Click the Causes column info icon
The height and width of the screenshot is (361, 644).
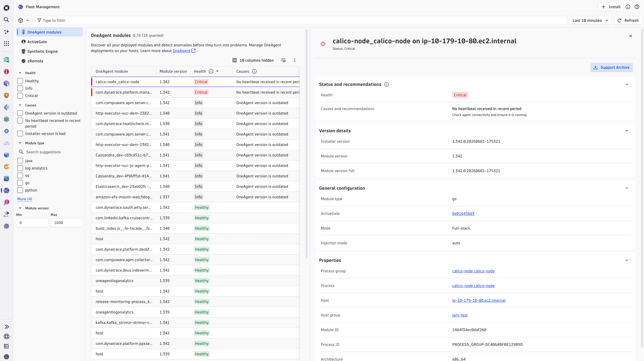pos(254,71)
